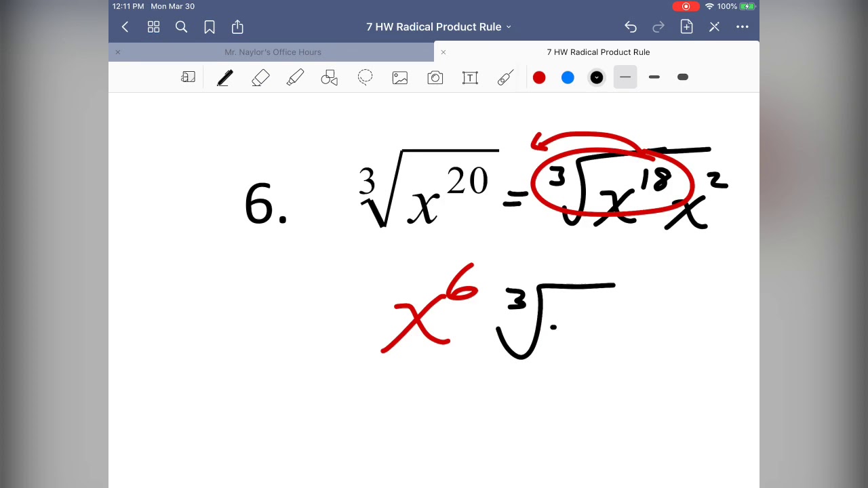The image size is (868, 488).
Task: Choose the blue pen color
Action: coord(568,77)
